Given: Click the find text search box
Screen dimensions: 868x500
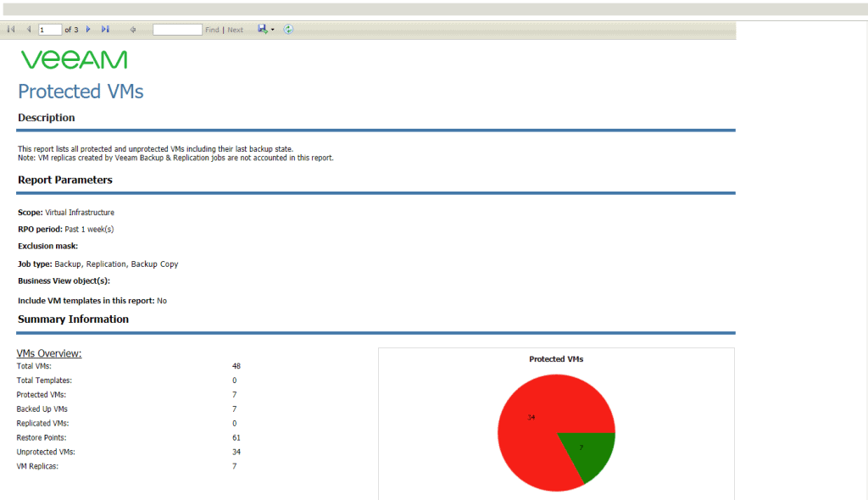Looking at the screenshot, I should point(177,30).
